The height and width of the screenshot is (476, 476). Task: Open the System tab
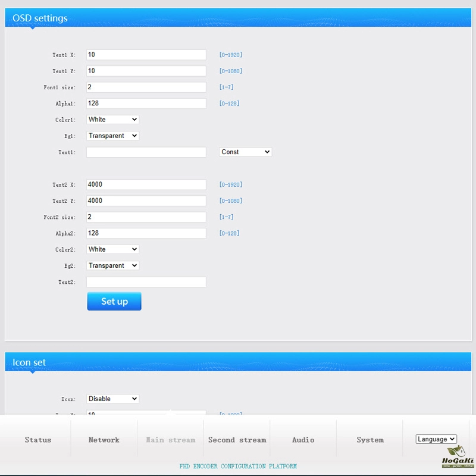tap(370, 440)
